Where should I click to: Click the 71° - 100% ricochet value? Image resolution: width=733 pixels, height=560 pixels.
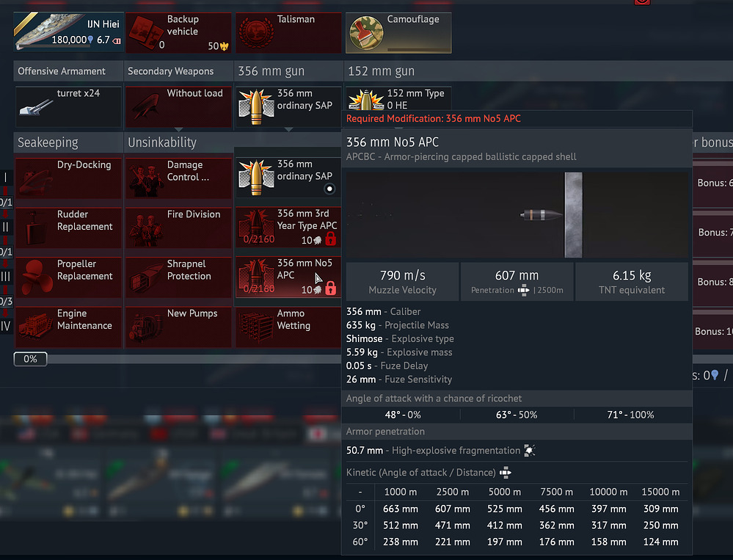[x=630, y=415]
